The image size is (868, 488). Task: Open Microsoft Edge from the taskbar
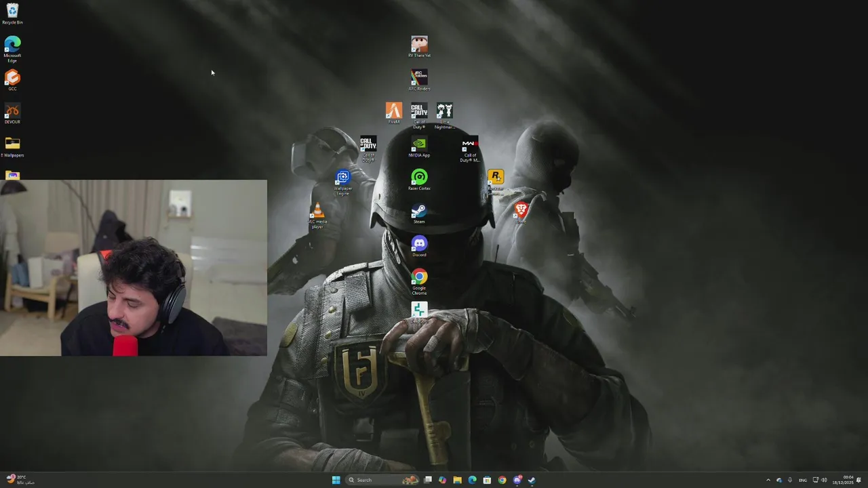472,480
